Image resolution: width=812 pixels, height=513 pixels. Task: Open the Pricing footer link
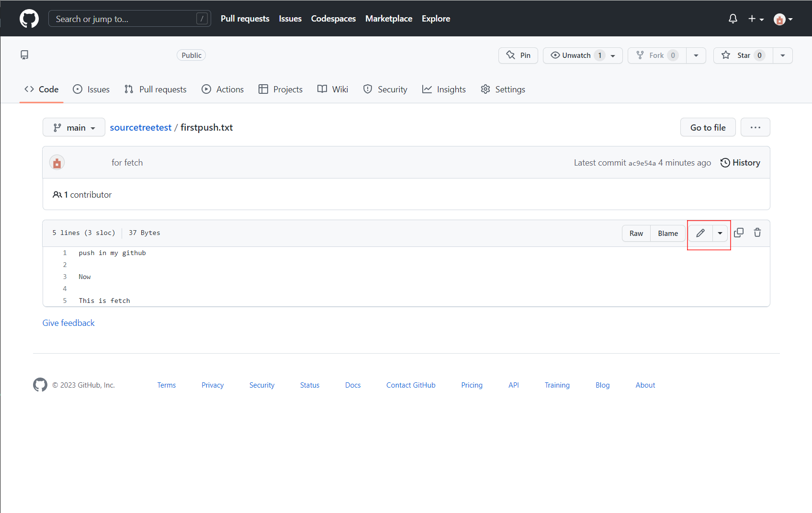472,385
